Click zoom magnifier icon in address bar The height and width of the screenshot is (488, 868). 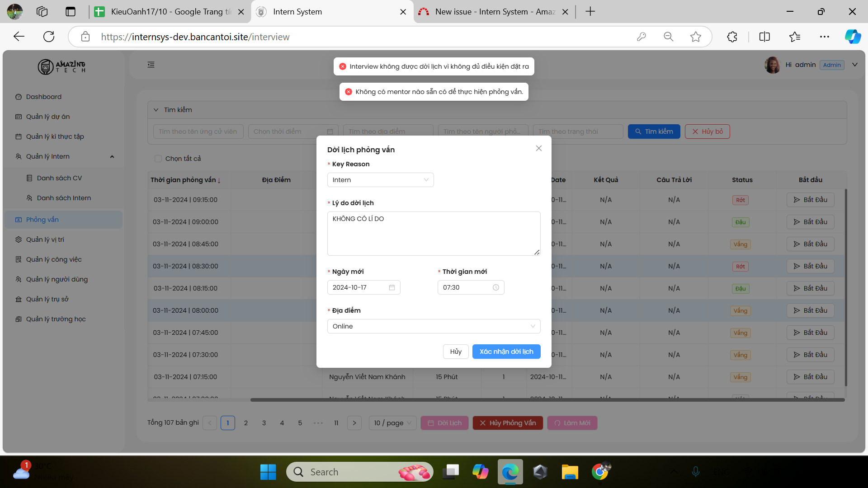[668, 37]
